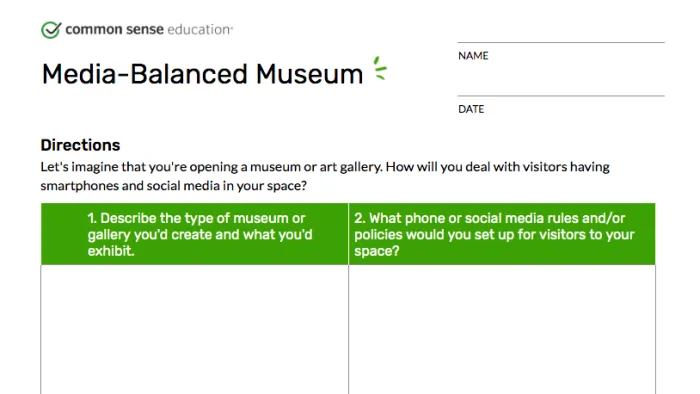Image resolution: width=700 pixels, height=394 pixels.
Task: Click the phrase 'museum or art gallery' in directions
Action: point(316,167)
